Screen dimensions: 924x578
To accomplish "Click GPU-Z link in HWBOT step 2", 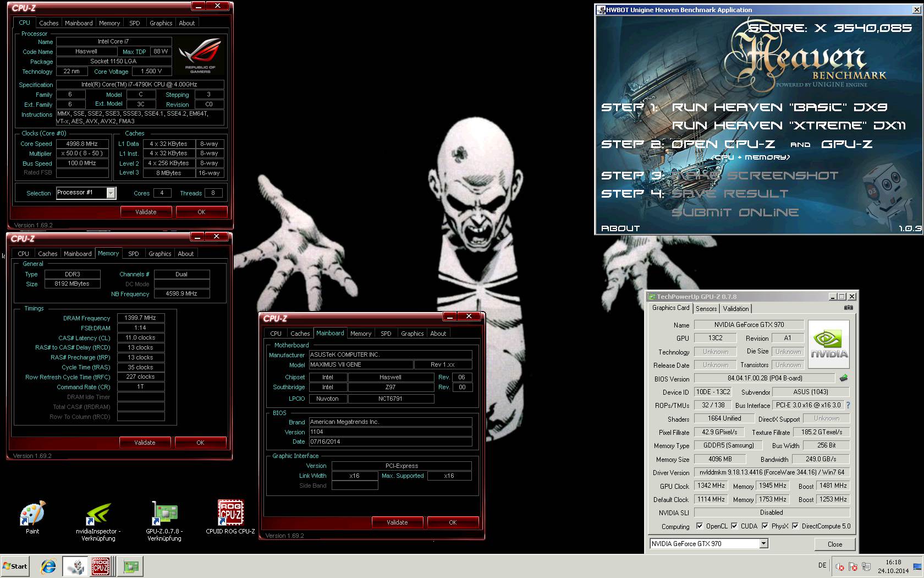I will point(846,144).
